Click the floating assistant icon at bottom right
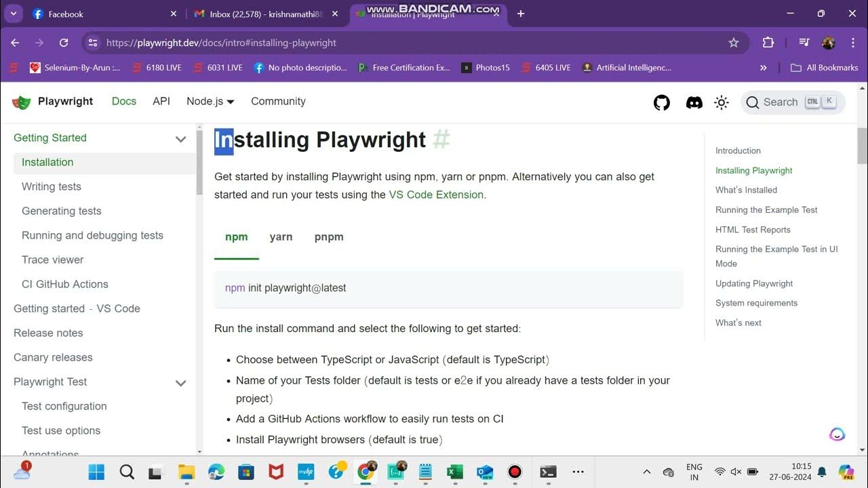Screen dimensions: 868x488 (x=837, y=434)
